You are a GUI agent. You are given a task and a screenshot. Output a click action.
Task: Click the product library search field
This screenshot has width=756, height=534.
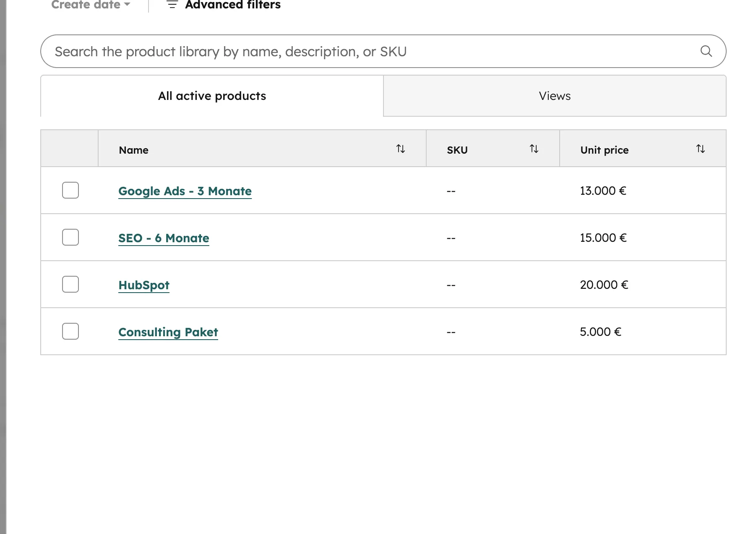336,51
